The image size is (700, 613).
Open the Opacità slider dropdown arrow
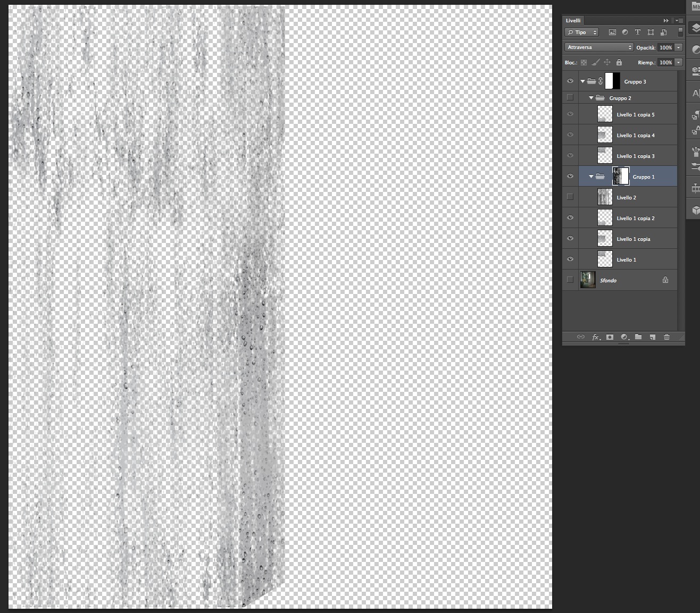coord(679,47)
